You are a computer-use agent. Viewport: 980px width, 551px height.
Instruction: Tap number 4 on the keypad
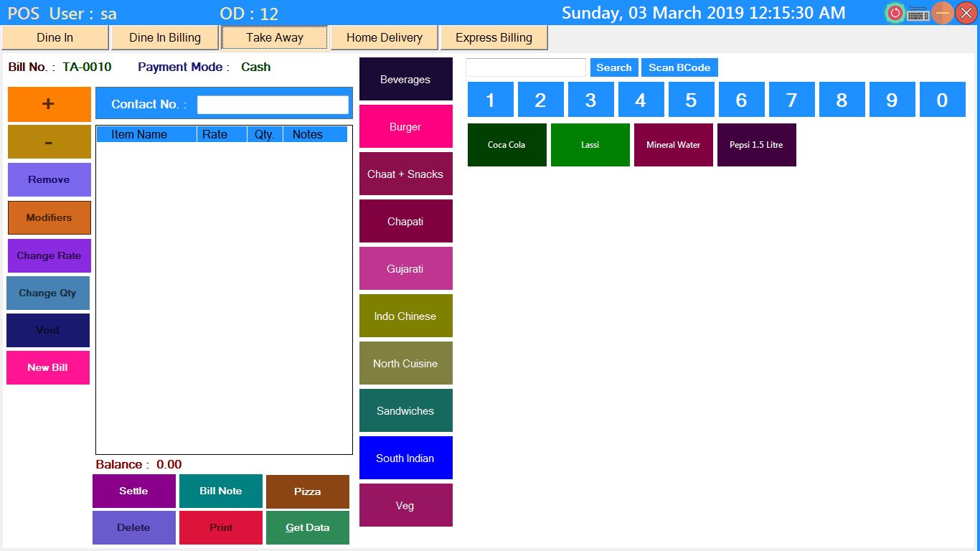[641, 100]
